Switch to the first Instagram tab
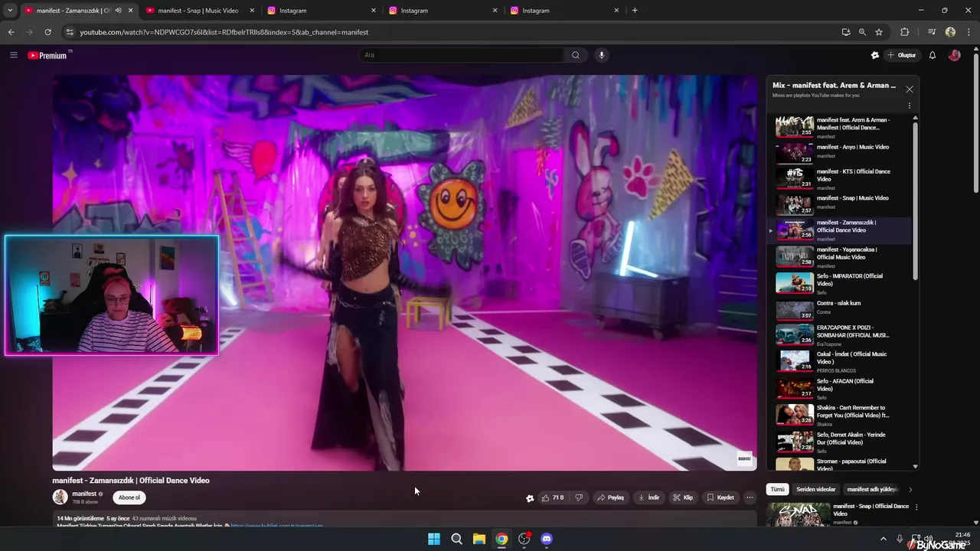The height and width of the screenshot is (551, 980). [x=322, y=11]
